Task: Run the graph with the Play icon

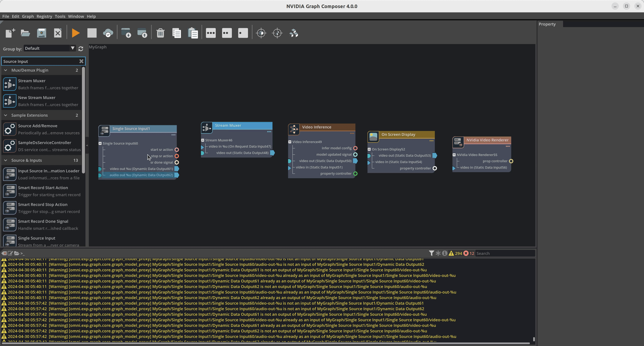Action: (76, 33)
